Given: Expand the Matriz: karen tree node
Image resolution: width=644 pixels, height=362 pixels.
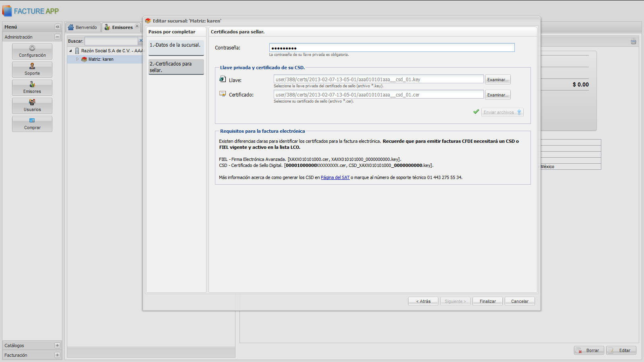Looking at the screenshot, I should coord(77,59).
